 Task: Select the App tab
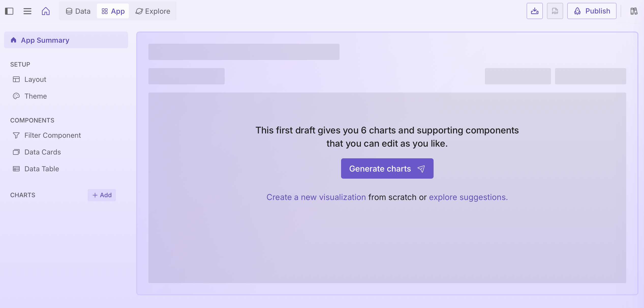(x=113, y=11)
